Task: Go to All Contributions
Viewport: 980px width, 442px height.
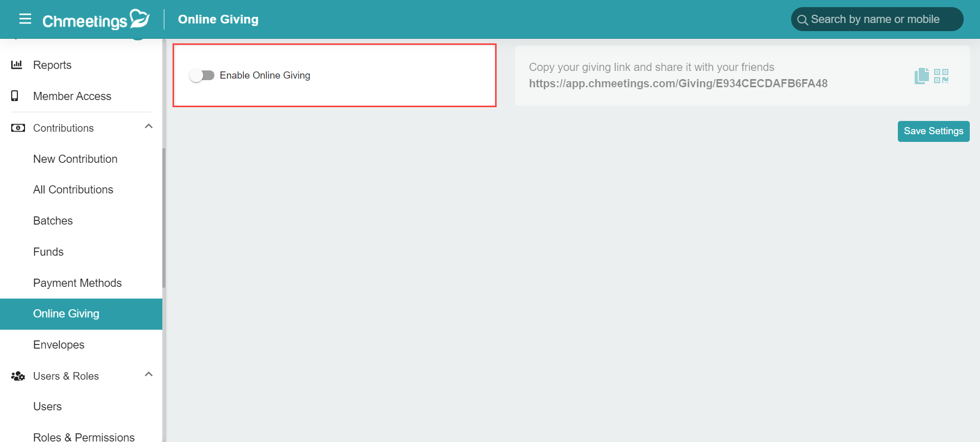Action: (81, 189)
